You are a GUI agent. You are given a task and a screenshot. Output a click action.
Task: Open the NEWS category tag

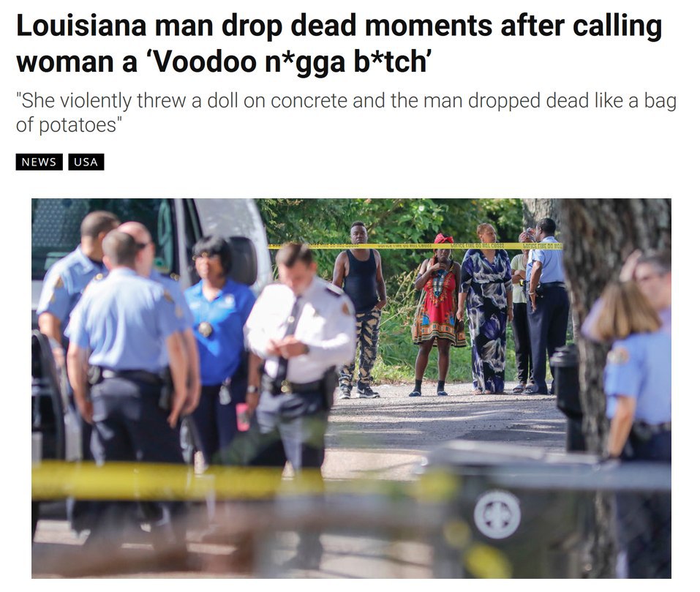(x=39, y=162)
